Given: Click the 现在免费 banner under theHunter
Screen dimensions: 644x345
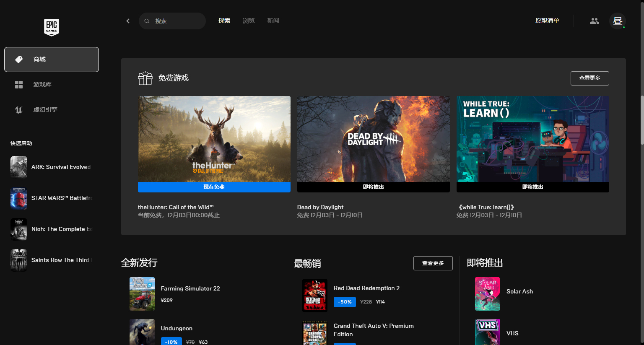Looking at the screenshot, I should click(x=214, y=187).
